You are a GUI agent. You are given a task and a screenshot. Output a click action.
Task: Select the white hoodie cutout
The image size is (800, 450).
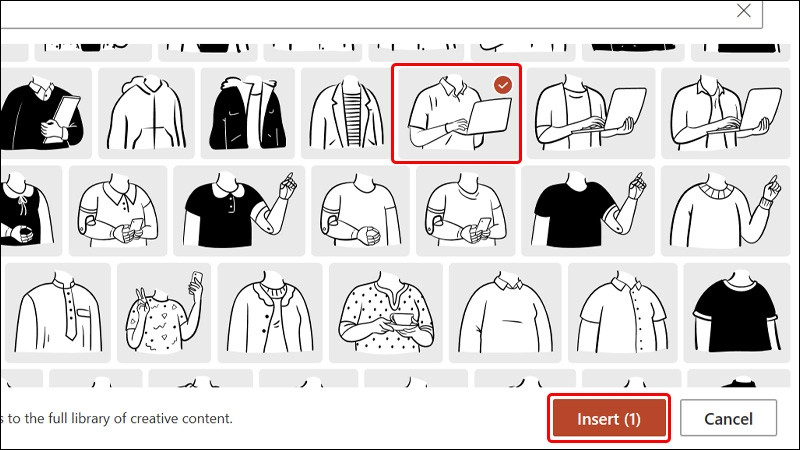146,113
